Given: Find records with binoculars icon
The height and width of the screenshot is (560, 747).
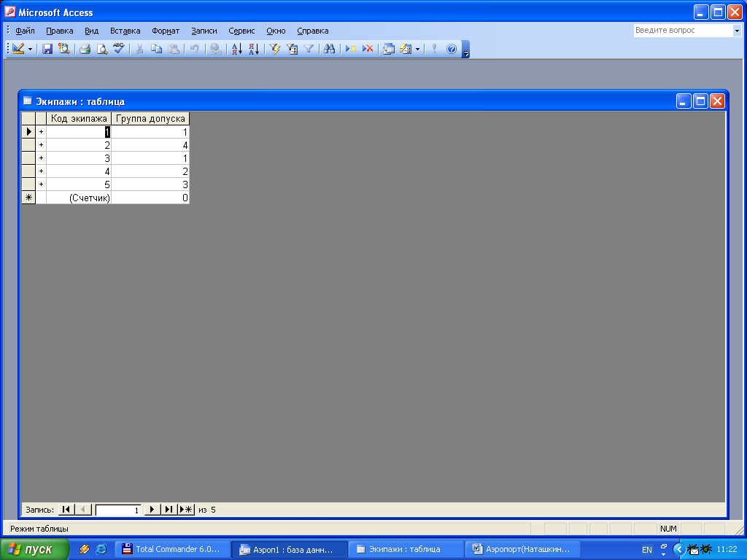Looking at the screenshot, I should coord(329,49).
